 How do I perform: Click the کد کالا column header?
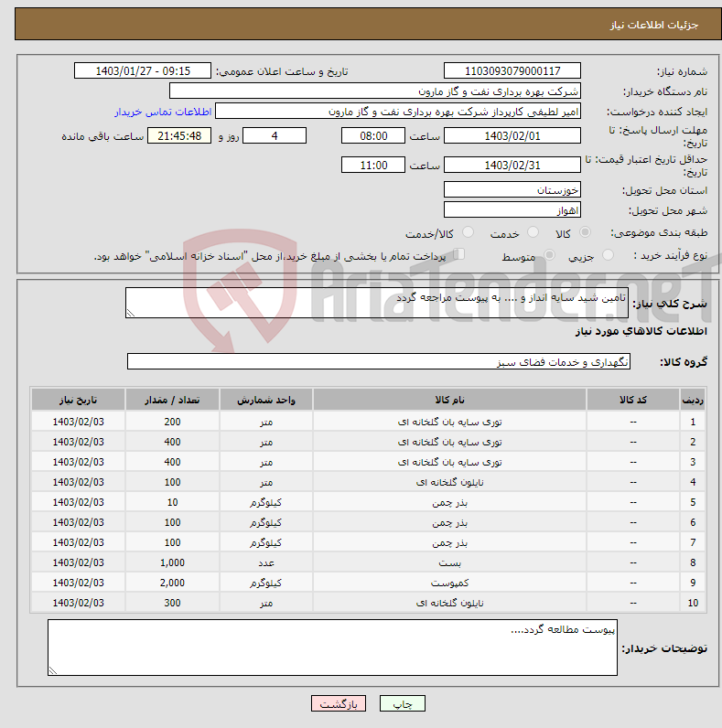point(633,400)
